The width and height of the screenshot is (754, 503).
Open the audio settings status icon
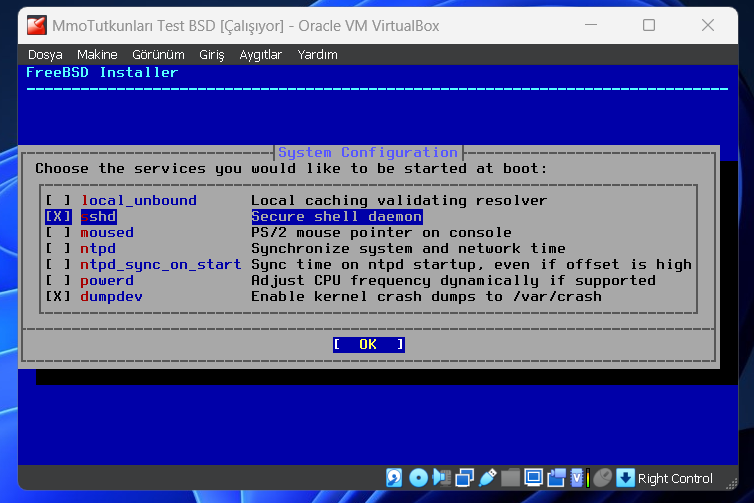[441, 478]
